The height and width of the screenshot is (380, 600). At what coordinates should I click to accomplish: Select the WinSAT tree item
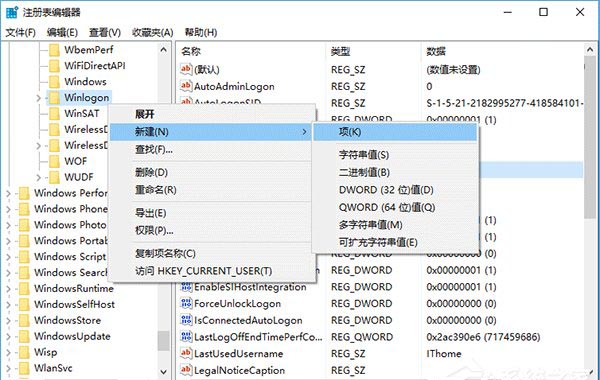[x=82, y=114]
